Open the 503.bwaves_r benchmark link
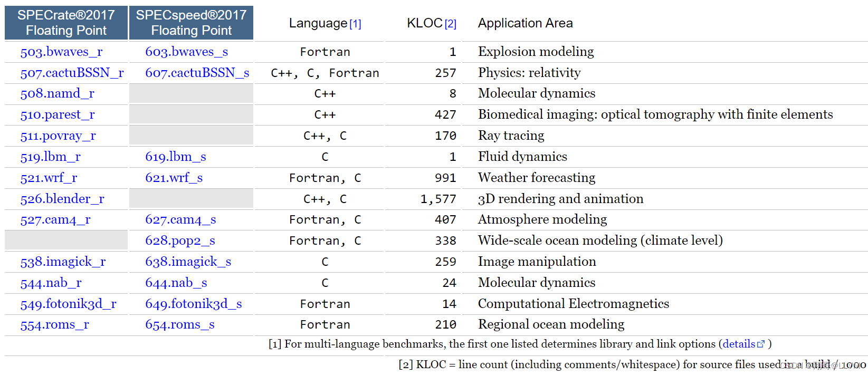 (61, 52)
